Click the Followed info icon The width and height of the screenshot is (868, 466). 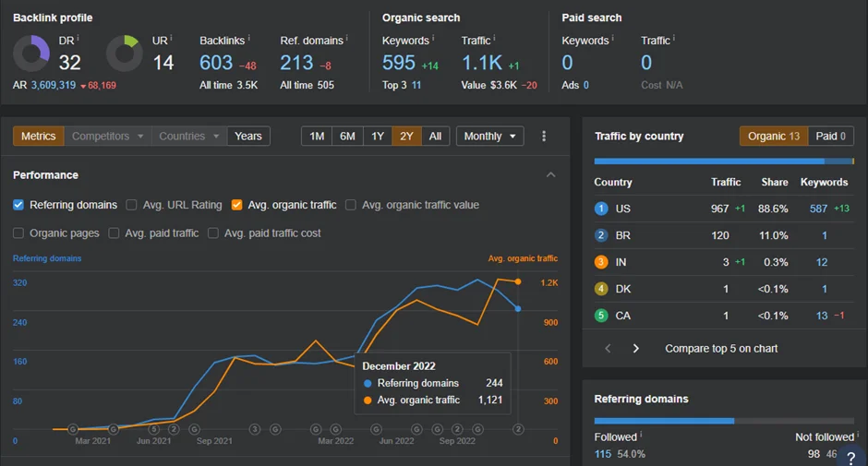click(x=641, y=435)
